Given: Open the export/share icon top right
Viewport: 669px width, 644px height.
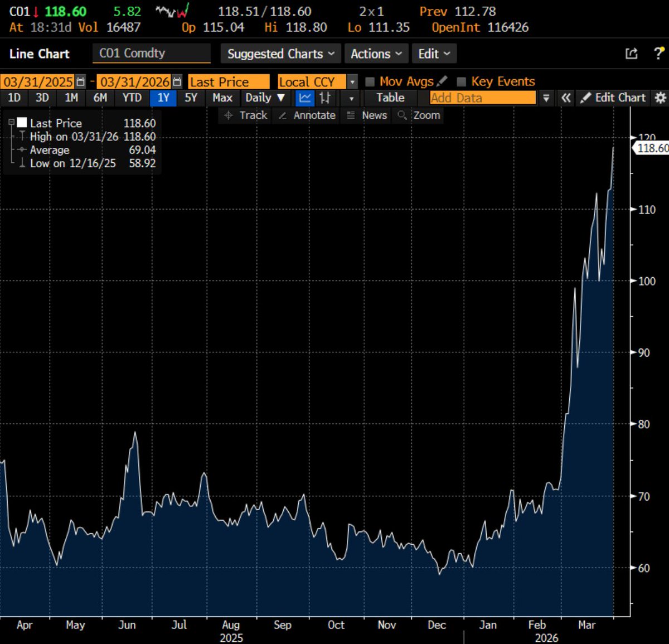Looking at the screenshot, I should [632, 53].
